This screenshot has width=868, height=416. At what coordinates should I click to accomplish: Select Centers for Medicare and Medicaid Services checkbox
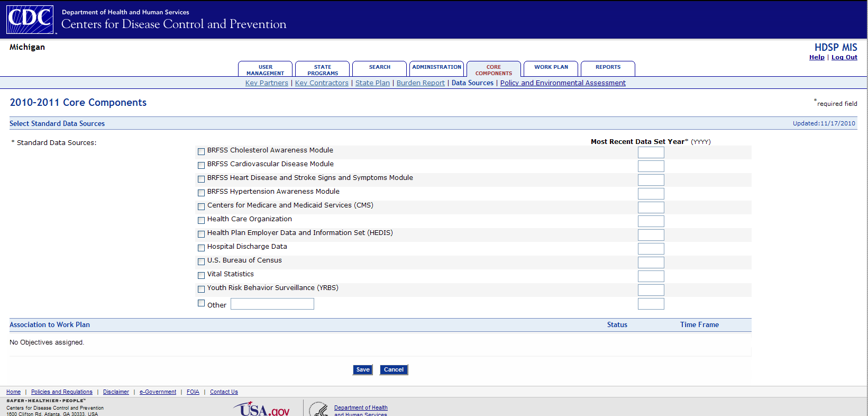tap(201, 206)
